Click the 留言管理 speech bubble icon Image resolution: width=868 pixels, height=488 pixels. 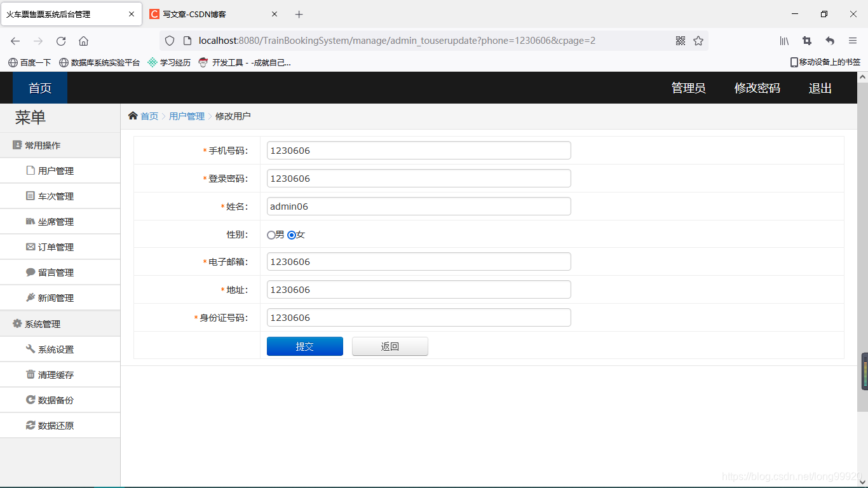point(30,272)
